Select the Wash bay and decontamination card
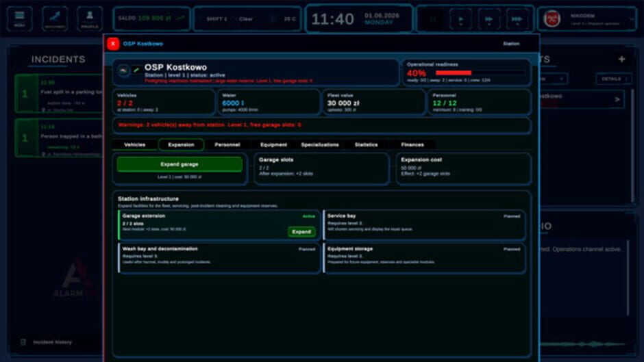644x362 pixels. click(219, 258)
